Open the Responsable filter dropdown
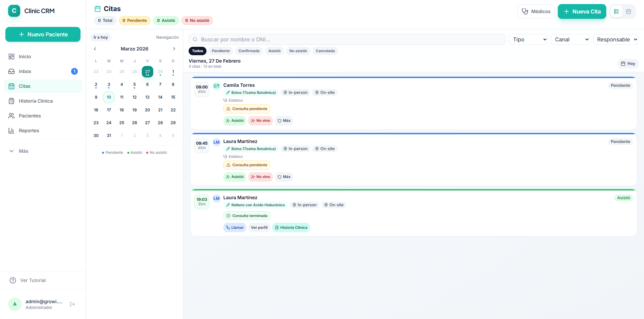This screenshot has width=644, height=319. (616, 39)
